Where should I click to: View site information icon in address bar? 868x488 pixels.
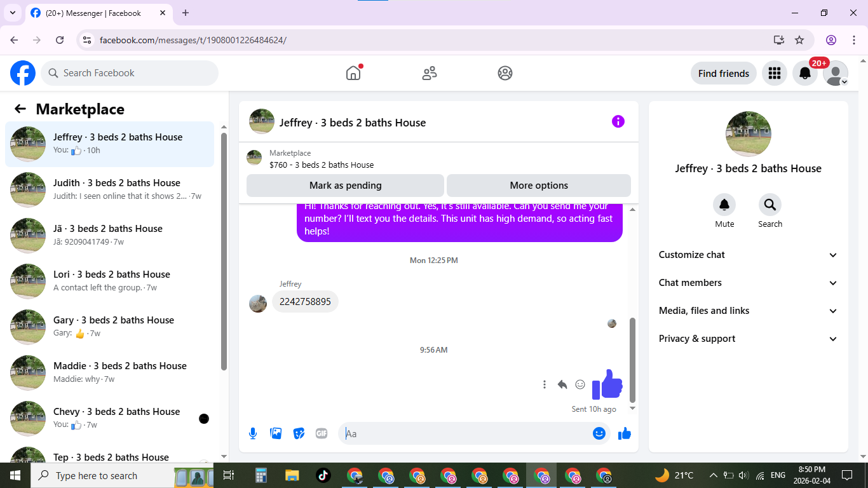click(88, 40)
